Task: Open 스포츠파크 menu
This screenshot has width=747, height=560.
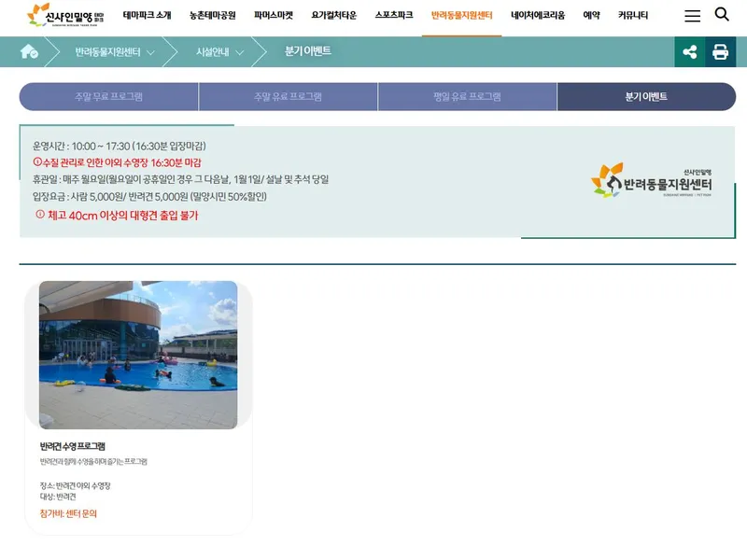Action: coord(394,15)
